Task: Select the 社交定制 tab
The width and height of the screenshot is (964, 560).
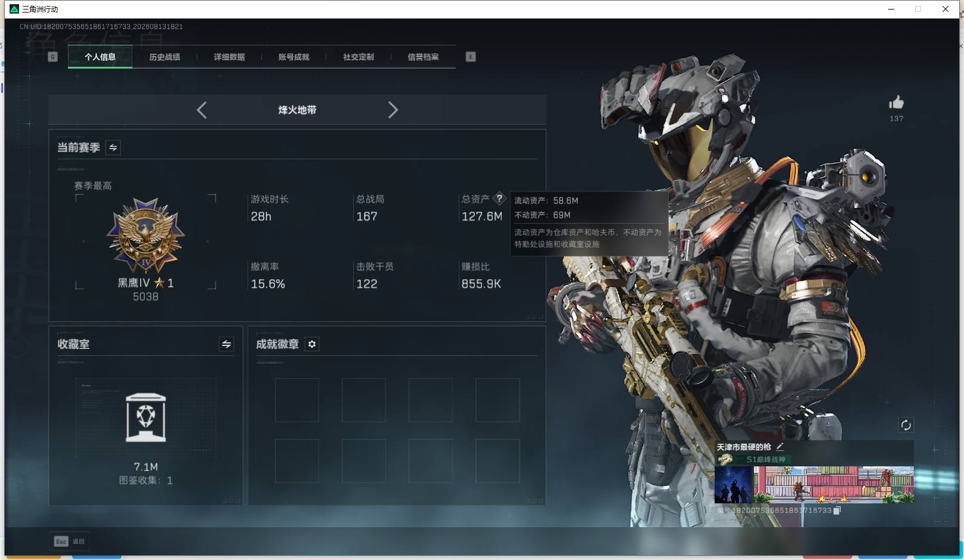Action: pyautogui.click(x=359, y=57)
